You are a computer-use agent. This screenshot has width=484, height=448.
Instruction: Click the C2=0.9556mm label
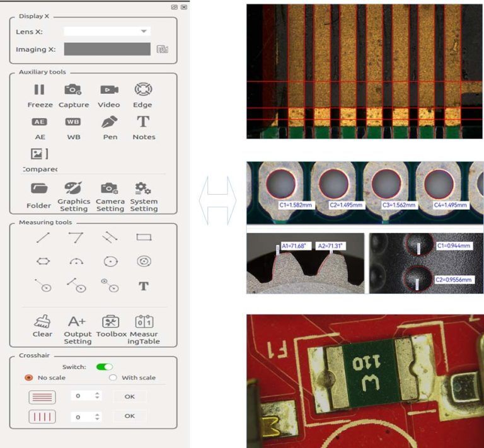454,280
